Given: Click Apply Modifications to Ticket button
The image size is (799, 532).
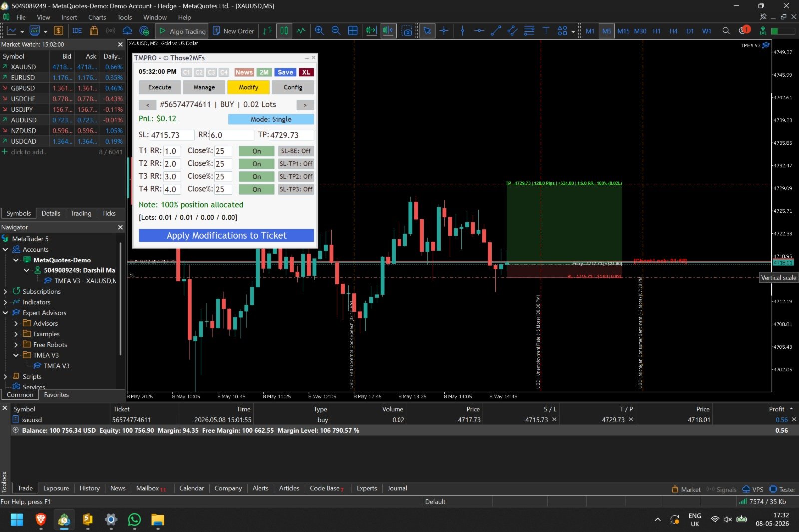Looking at the screenshot, I should coord(226,235).
